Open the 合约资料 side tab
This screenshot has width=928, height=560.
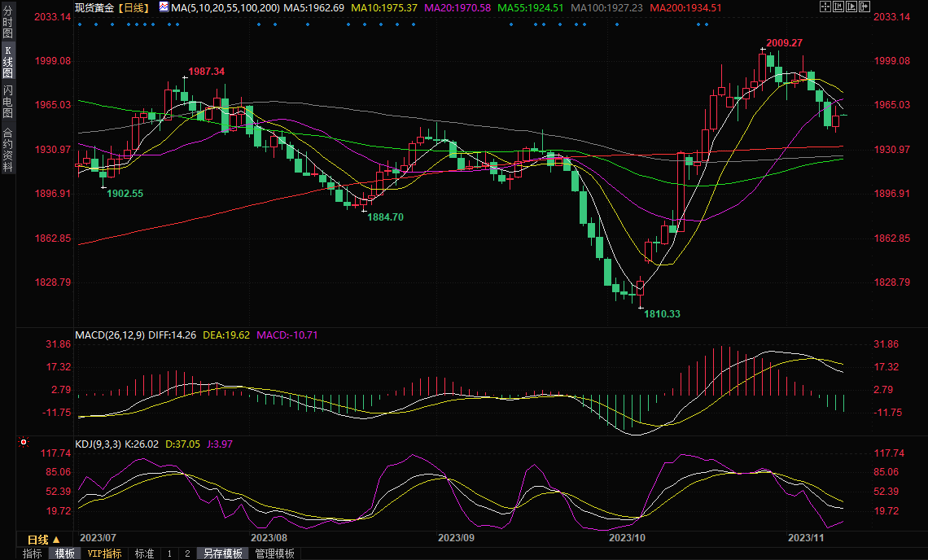7,150
